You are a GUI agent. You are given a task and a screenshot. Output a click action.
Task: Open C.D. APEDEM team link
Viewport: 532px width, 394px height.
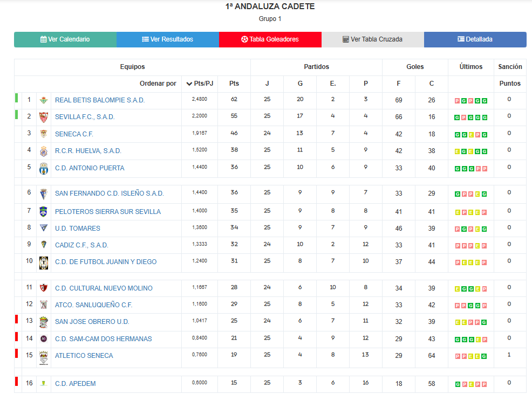76,383
